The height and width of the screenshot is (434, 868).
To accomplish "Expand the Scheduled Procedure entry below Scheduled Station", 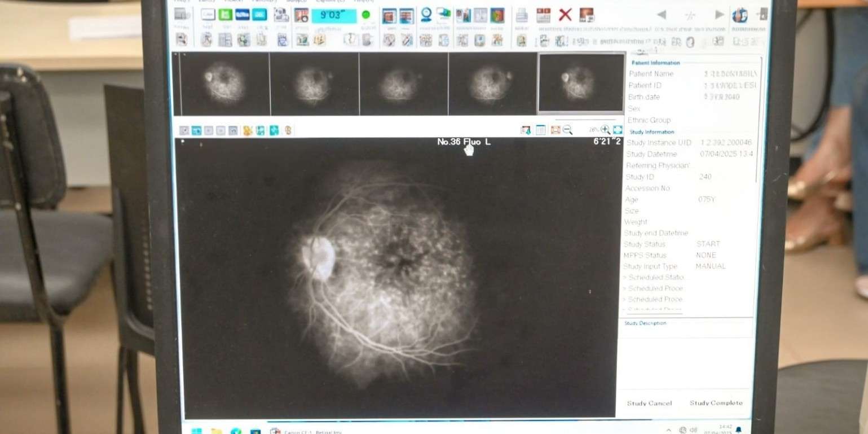I will click(x=654, y=288).
